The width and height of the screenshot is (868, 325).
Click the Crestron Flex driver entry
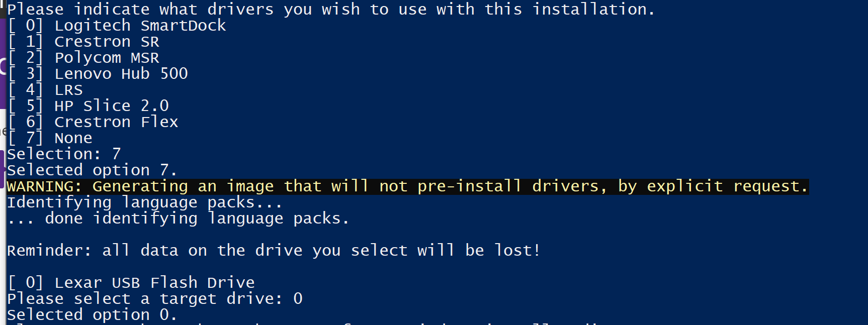pos(116,122)
